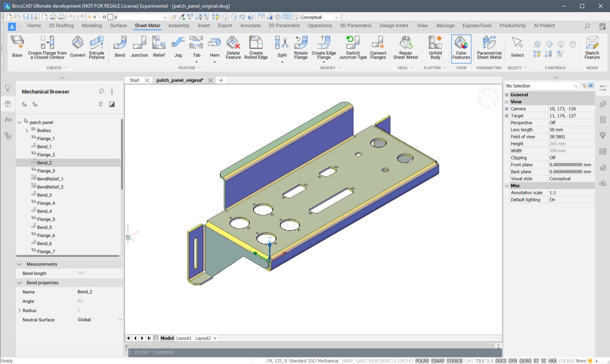This screenshot has width=610, height=364.
Task: Open the Layout1 tab
Action: [184, 338]
